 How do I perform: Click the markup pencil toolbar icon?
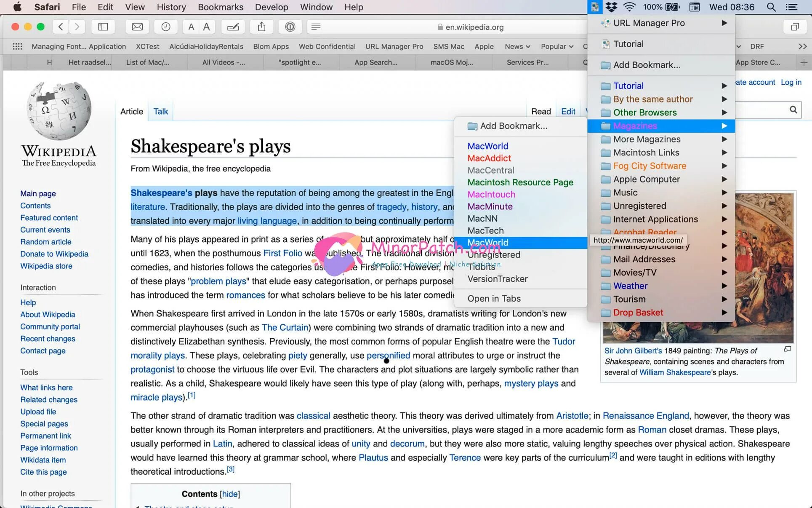coord(233,27)
